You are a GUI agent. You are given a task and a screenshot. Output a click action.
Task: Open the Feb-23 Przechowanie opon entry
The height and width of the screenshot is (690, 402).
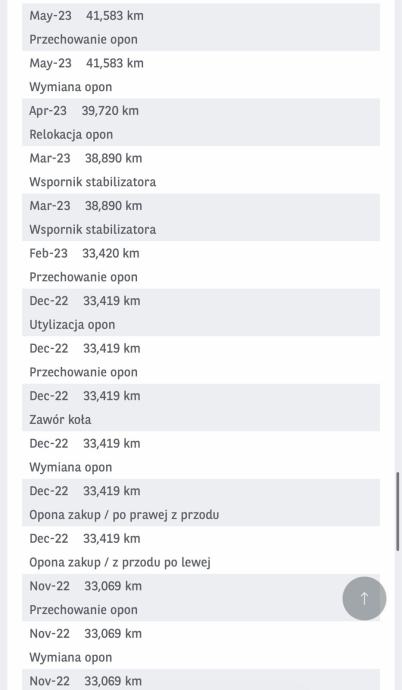pyautogui.click(x=201, y=265)
